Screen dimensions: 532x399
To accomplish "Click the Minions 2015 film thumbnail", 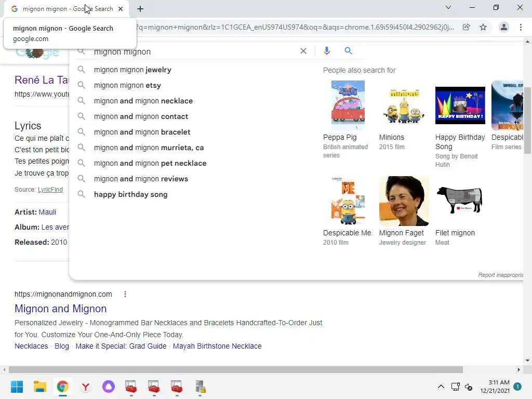I will (404, 105).
